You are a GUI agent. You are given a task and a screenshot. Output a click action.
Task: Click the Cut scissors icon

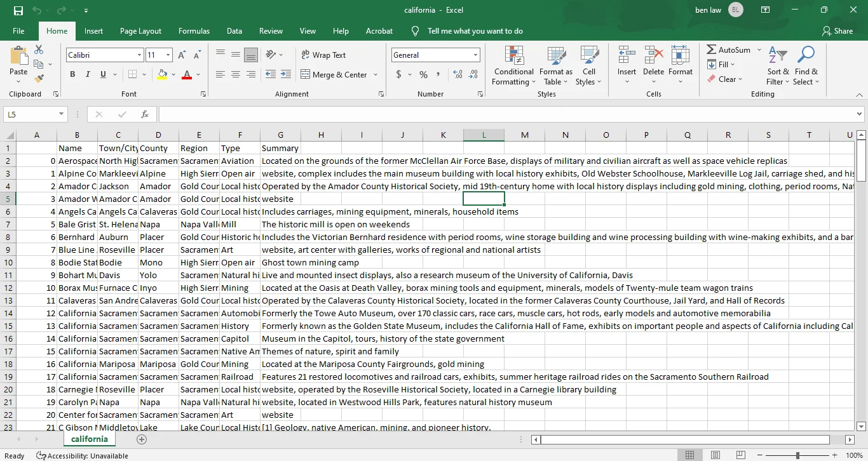[39, 50]
